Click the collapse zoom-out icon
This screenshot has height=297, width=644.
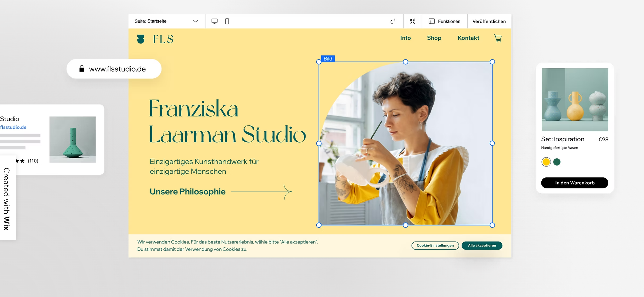412,21
